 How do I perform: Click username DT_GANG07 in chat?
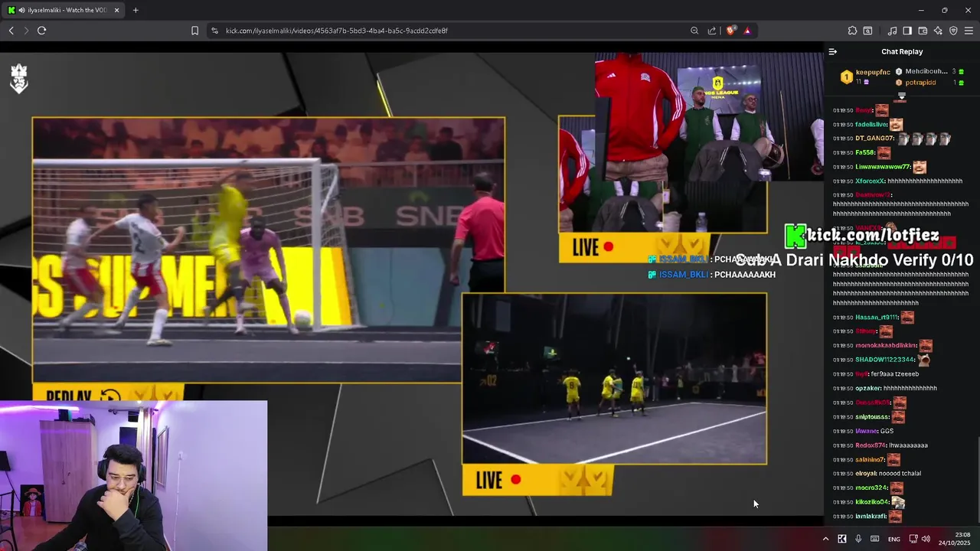tap(875, 139)
